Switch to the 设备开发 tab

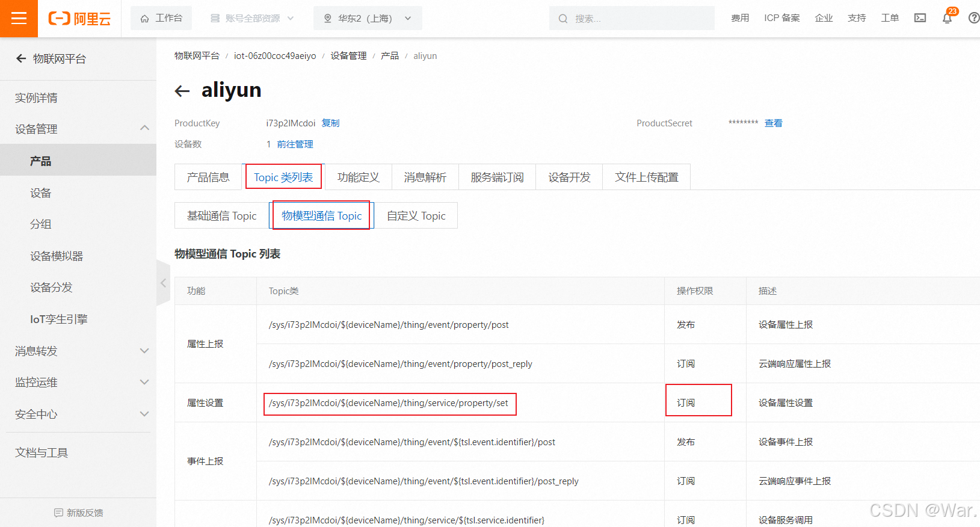[569, 177]
